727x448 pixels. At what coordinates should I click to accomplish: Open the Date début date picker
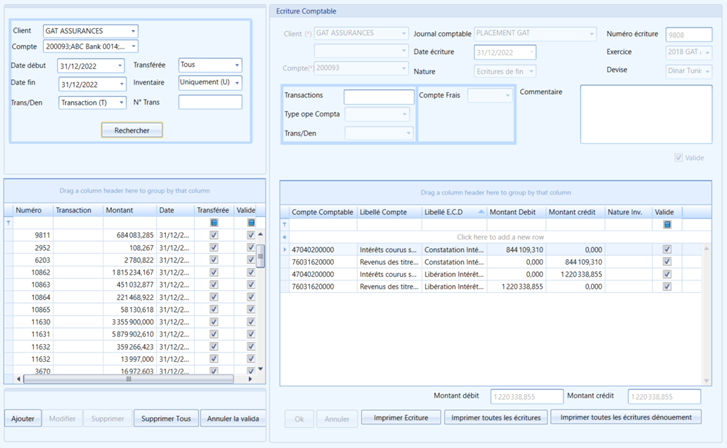(x=120, y=66)
